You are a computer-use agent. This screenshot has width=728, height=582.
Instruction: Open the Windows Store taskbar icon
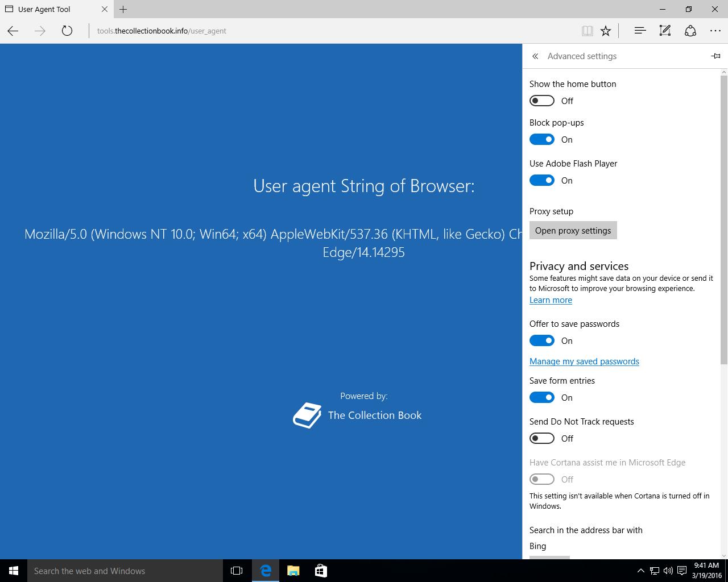321,571
